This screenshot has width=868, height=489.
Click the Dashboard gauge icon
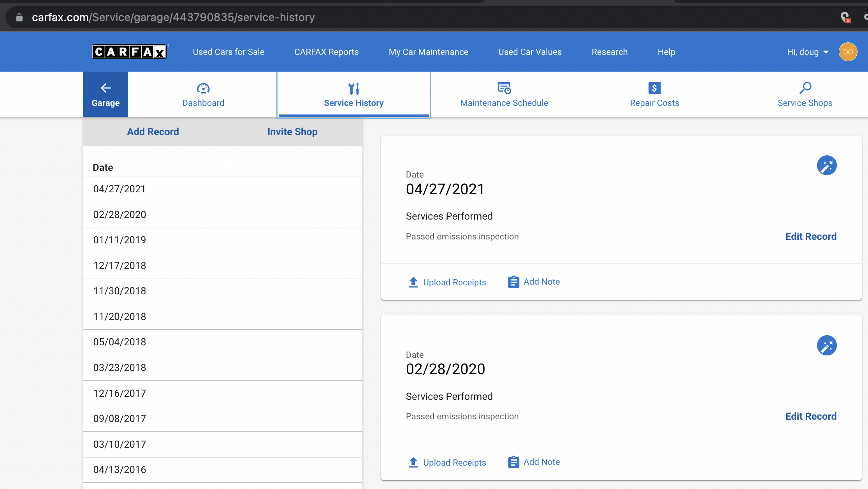point(203,88)
